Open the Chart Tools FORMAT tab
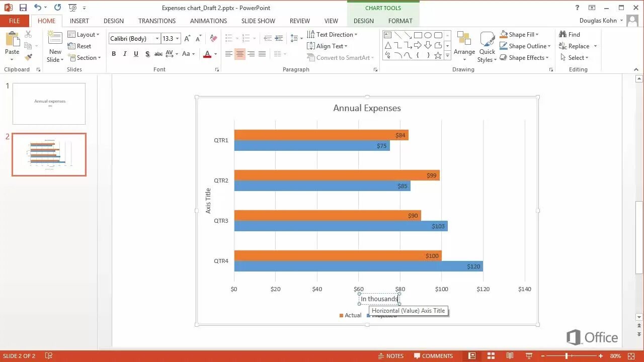This screenshot has height=362, width=644. [x=400, y=21]
